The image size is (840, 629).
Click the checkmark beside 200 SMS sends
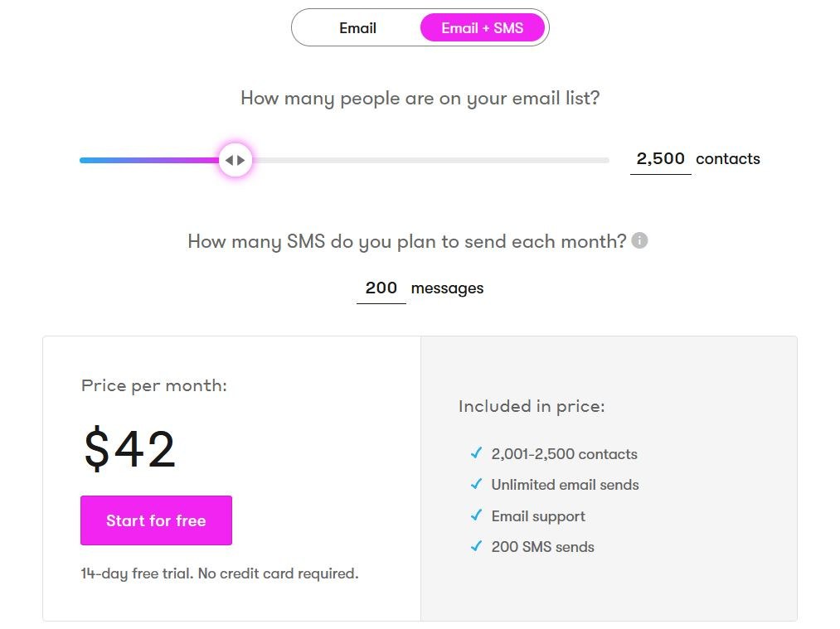click(x=475, y=546)
